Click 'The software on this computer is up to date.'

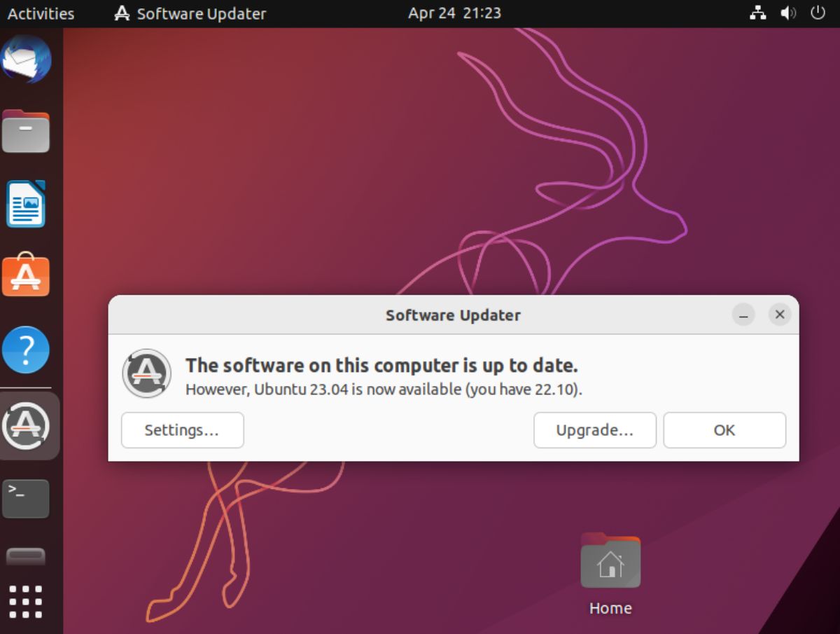click(x=381, y=366)
